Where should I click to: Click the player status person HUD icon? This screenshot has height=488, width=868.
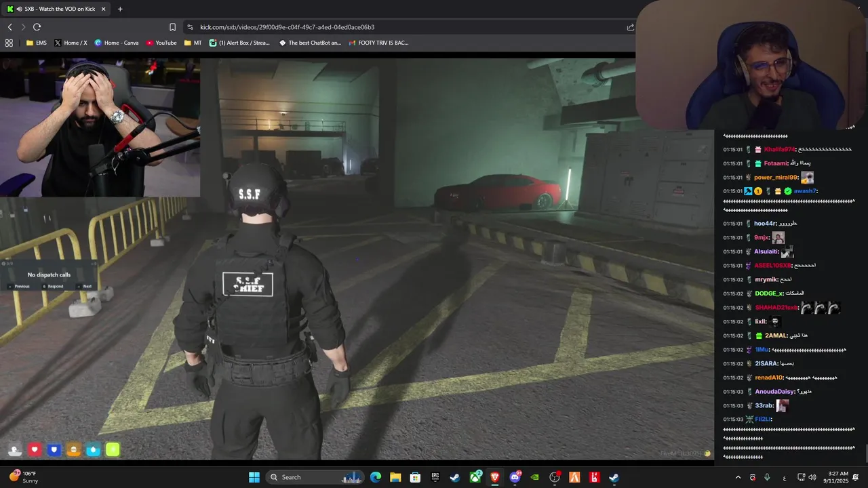[x=15, y=449]
